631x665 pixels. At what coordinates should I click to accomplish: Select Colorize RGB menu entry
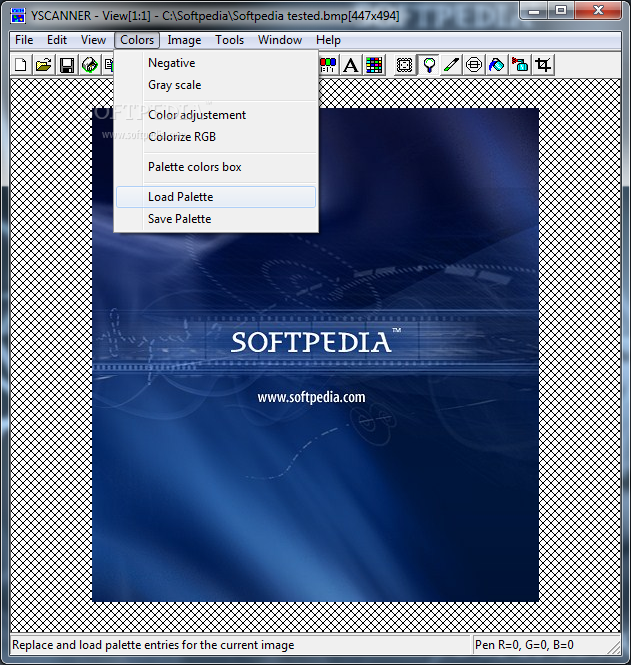pyautogui.click(x=216, y=137)
